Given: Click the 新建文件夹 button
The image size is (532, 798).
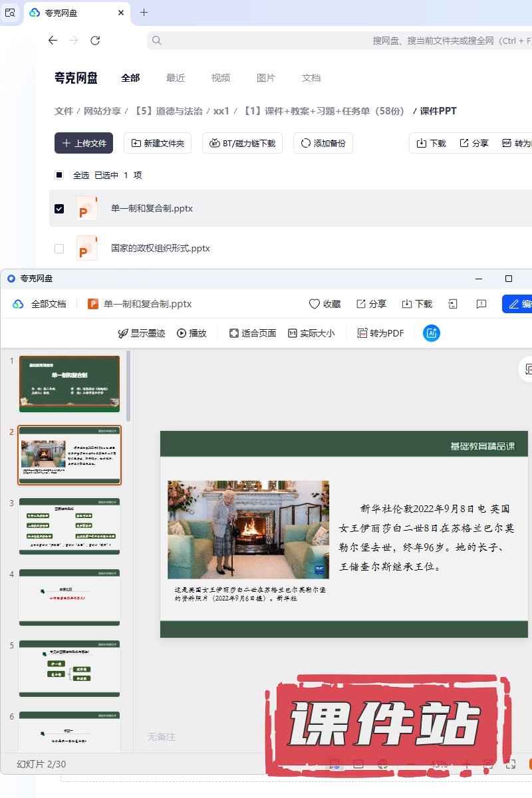Looking at the screenshot, I should click(158, 143).
